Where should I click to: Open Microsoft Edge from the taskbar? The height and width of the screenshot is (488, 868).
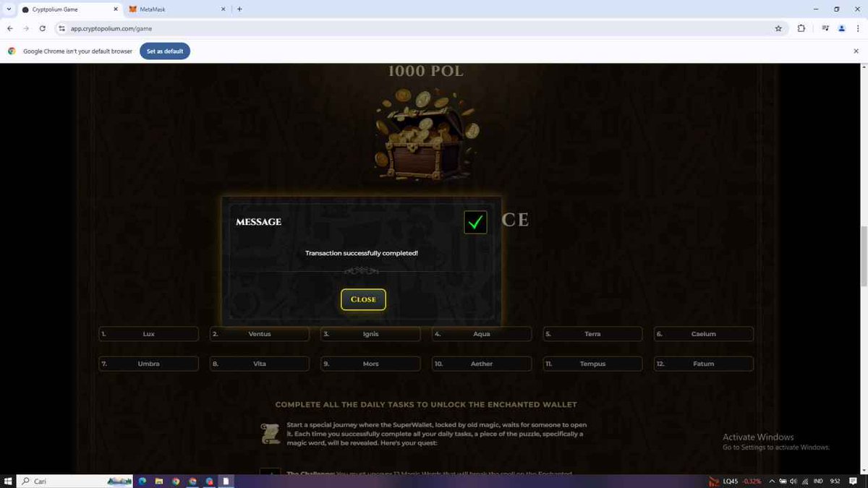[x=142, y=481]
